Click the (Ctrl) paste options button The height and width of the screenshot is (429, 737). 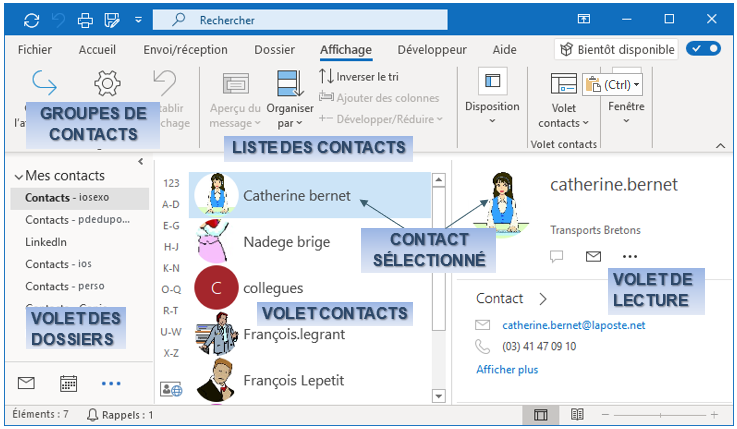tap(612, 85)
